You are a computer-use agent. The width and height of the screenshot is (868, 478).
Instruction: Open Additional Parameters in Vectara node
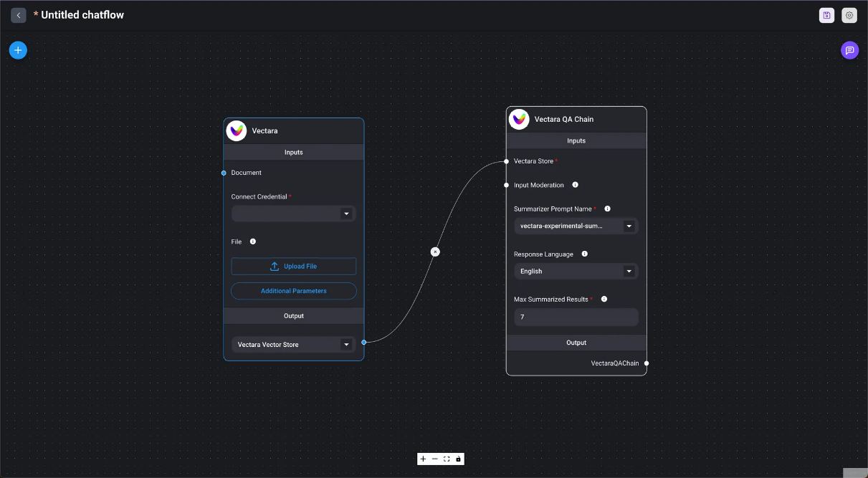point(293,291)
